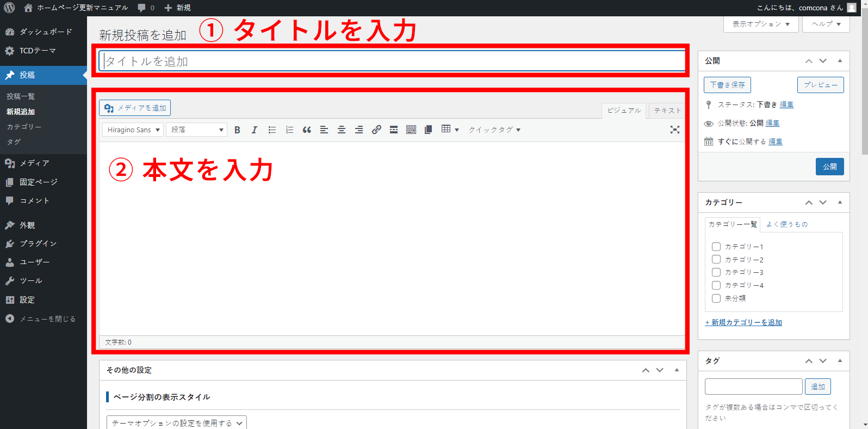Screen dimensions: 868x429
Task: Check the カテゴリー1 checkbox
Action: click(716, 247)
